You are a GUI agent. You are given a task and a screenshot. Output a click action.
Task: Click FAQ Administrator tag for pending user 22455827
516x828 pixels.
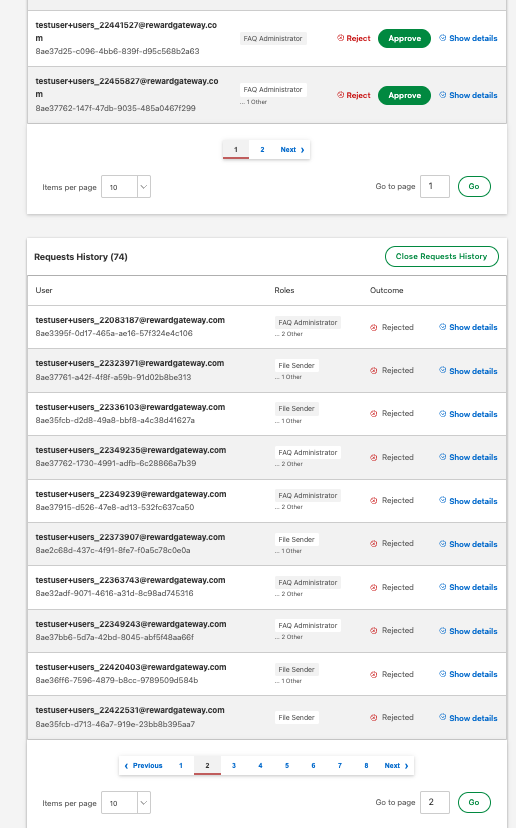[273, 90]
